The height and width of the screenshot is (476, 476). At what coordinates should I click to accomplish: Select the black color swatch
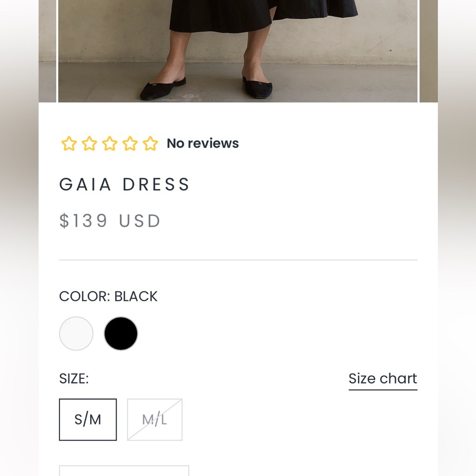(x=120, y=333)
